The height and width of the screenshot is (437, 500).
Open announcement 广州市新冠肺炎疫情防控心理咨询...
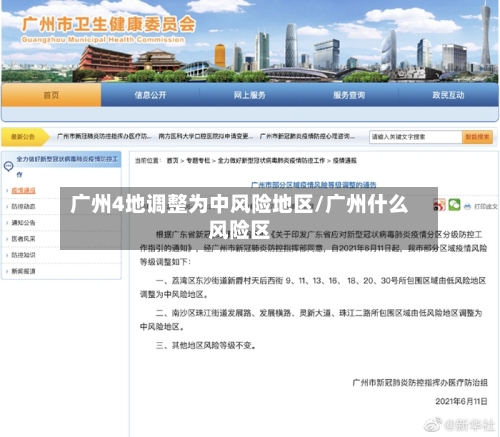[307, 136]
